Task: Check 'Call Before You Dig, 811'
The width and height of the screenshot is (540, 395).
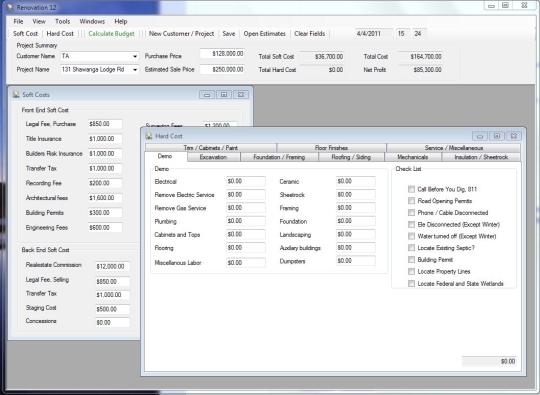Action: pos(411,189)
